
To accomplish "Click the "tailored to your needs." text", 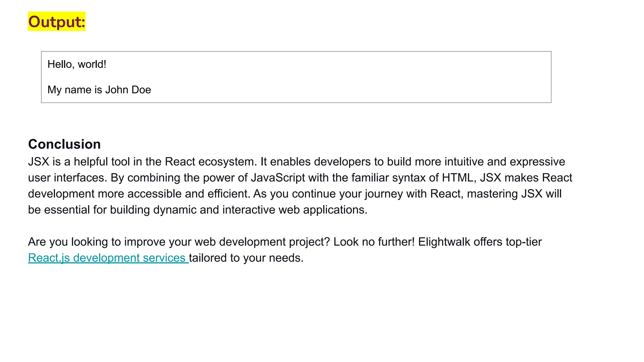I will click(x=246, y=258).
